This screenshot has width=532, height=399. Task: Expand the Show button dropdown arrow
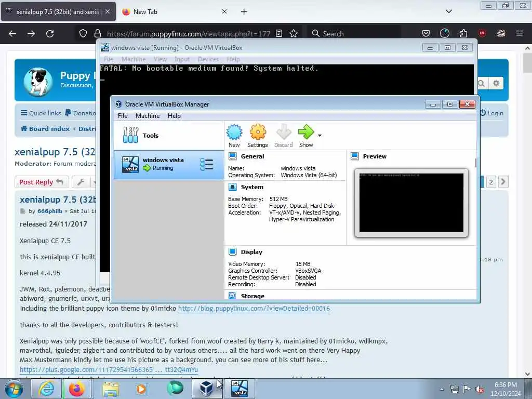320,136
